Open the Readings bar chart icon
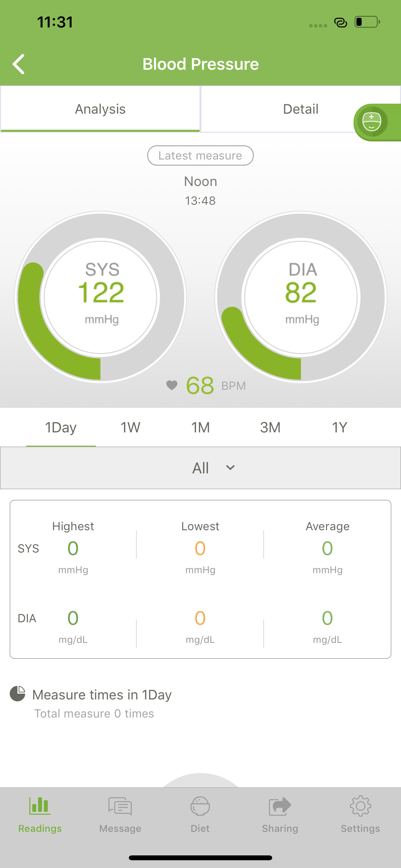 click(40, 806)
